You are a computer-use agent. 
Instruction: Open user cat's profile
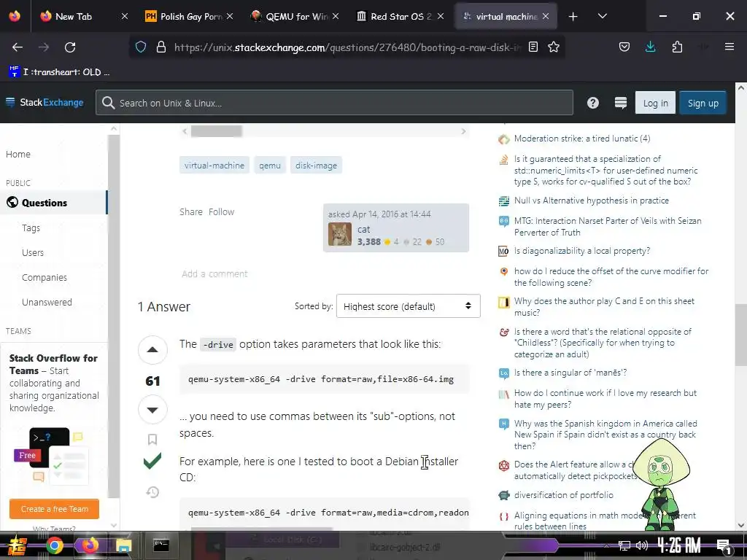(x=363, y=230)
